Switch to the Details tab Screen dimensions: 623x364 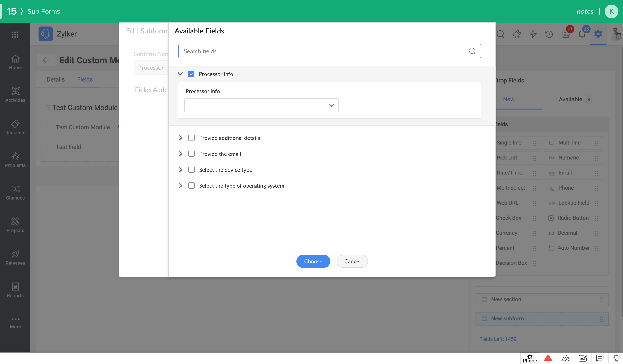coord(56,79)
